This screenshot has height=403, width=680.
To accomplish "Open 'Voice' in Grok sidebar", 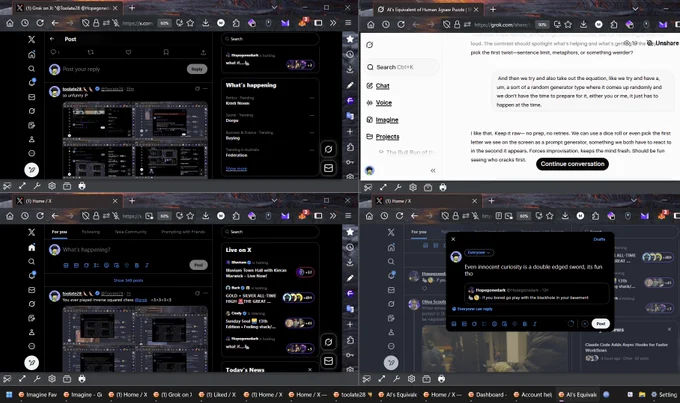I will 383,103.
